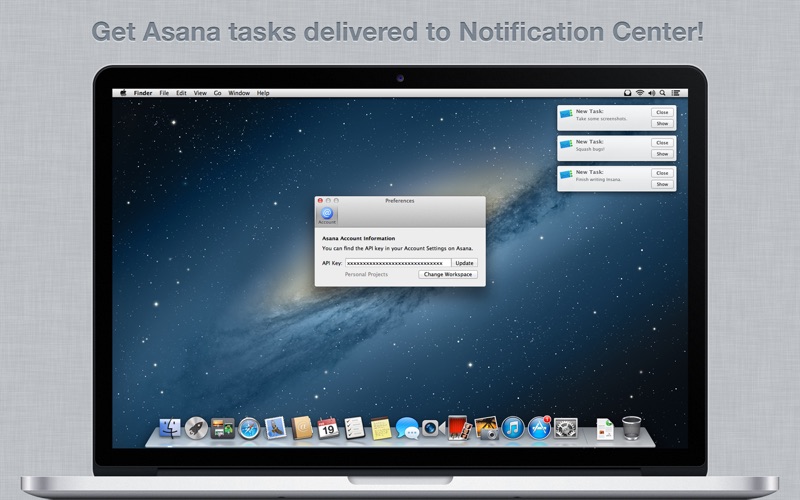Open Finder from the Dock
800x500 pixels.
(170, 428)
